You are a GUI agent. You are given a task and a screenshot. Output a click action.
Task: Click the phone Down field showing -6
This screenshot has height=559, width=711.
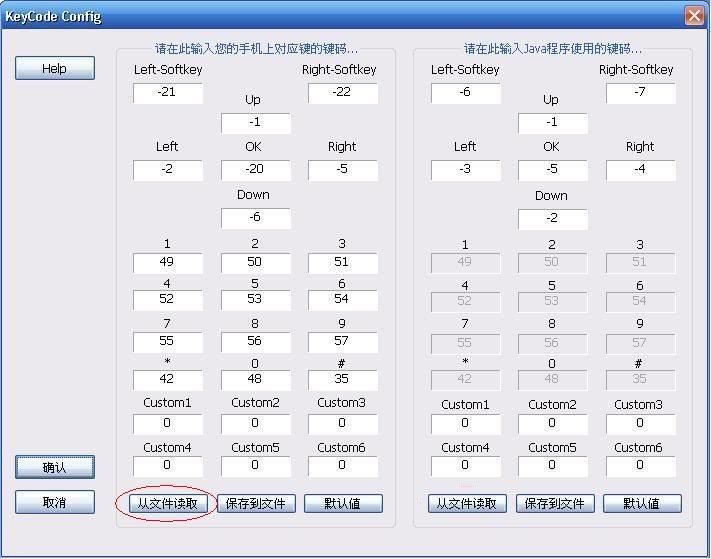pos(255,218)
